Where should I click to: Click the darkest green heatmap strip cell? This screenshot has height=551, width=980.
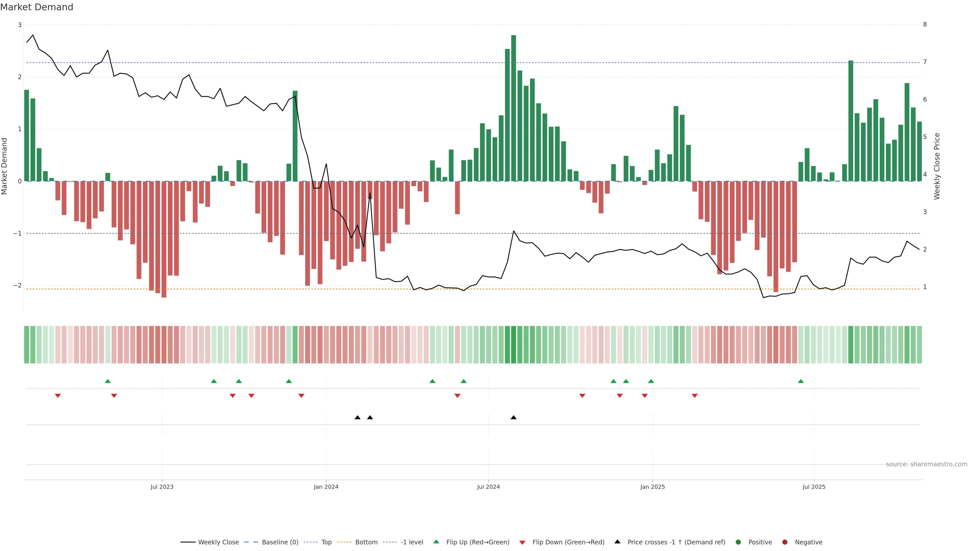point(513,345)
